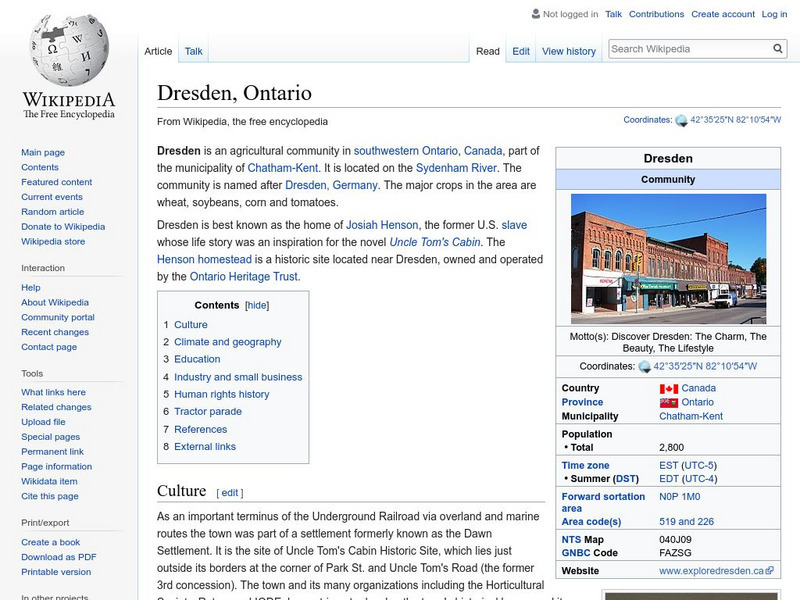Open the Chatham-Kent link in the infobox
The height and width of the screenshot is (600, 800).
pos(690,416)
